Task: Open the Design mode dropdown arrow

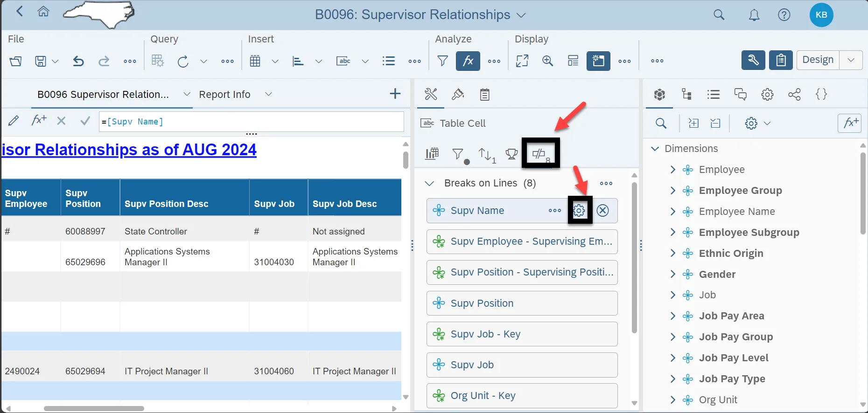Action: [x=851, y=60]
